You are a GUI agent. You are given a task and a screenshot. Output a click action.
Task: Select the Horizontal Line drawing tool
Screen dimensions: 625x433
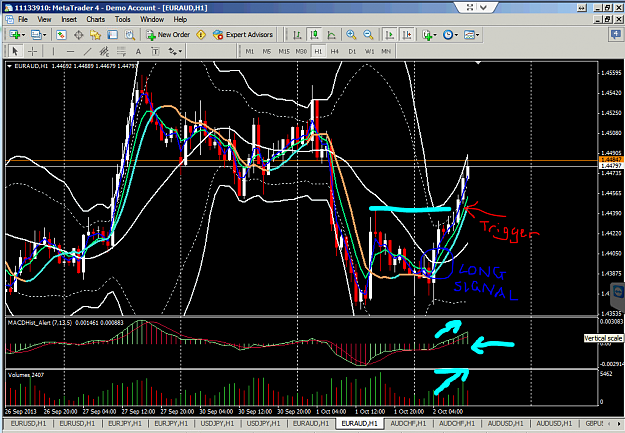coord(71,51)
